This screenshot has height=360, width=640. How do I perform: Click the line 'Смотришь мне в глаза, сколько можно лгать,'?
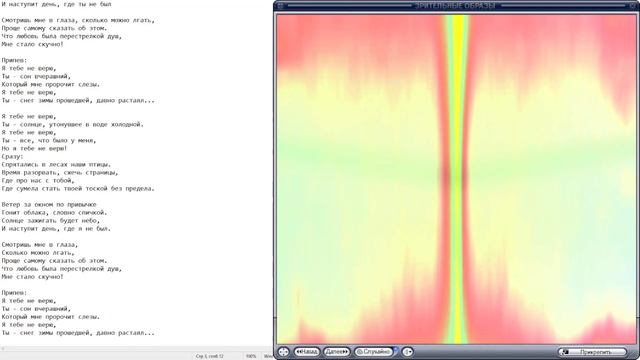pos(78,20)
